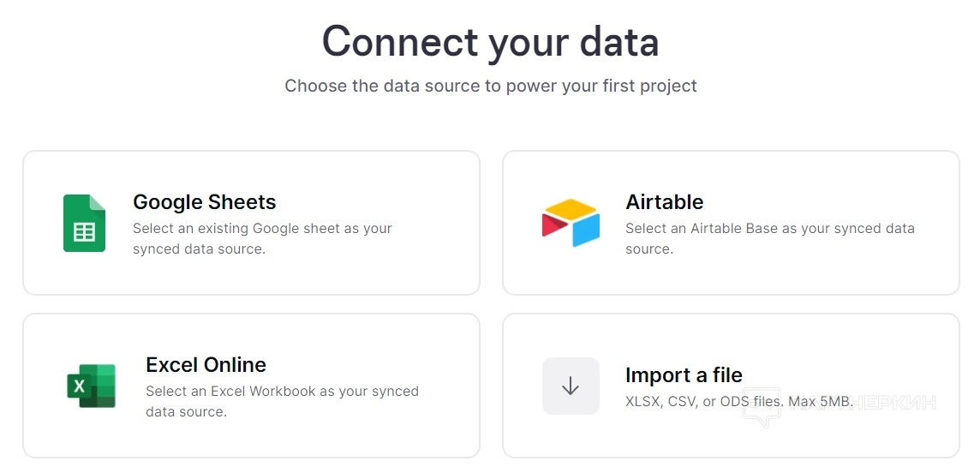Image resolution: width=980 pixels, height=473 pixels.
Task: Click blank area below the Airtable description
Action: 728,276
